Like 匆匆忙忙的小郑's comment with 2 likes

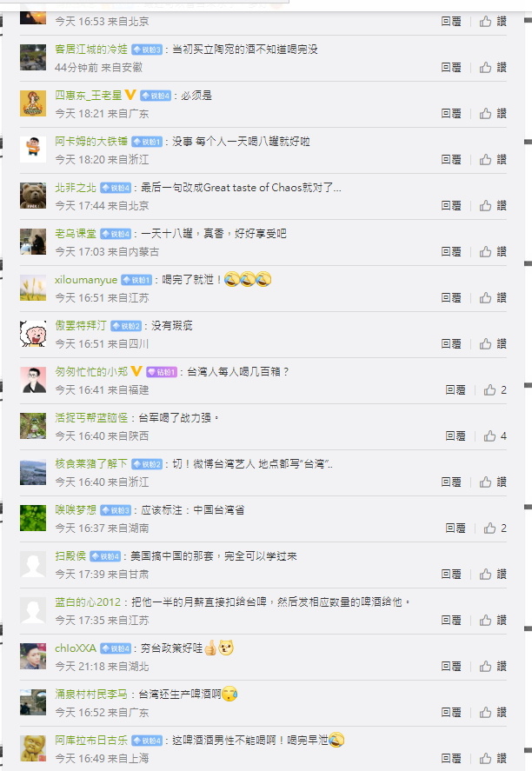(x=495, y=390)
